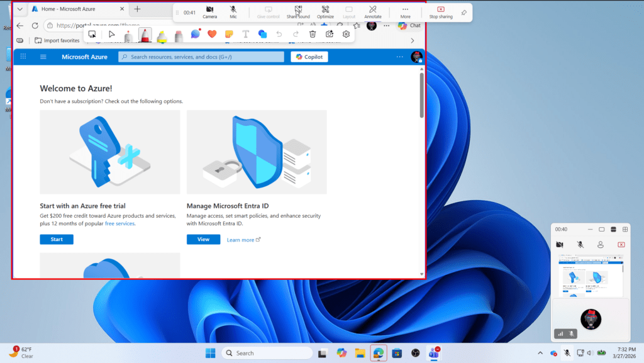Click the Text annotation tool
Screen dimensions: 644x363
click(x=245, y=34)
